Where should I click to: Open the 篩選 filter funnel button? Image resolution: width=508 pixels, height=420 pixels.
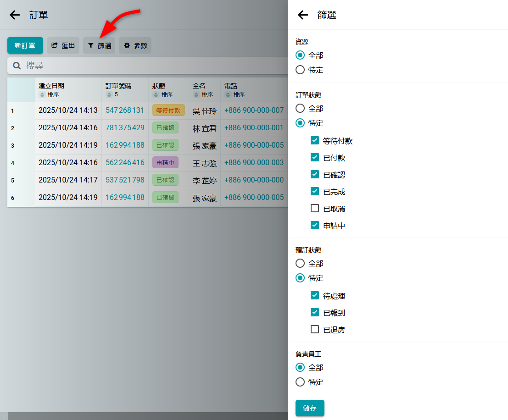99,45
